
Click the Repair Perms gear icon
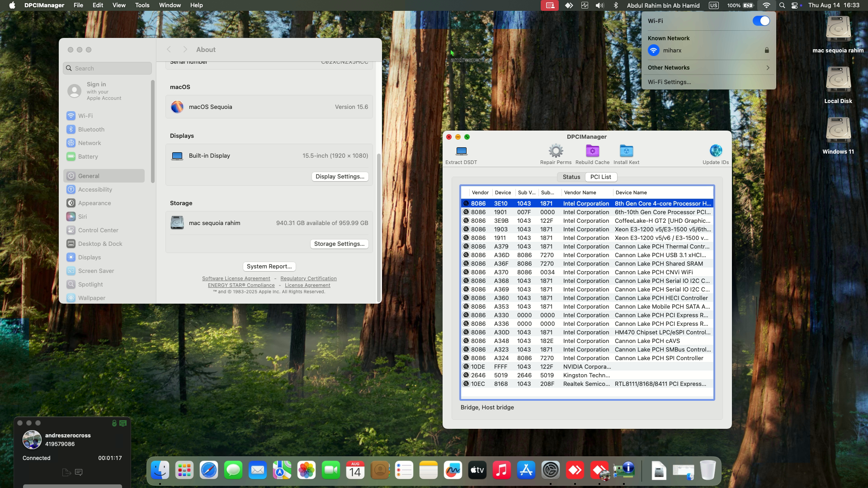point(556,151)
